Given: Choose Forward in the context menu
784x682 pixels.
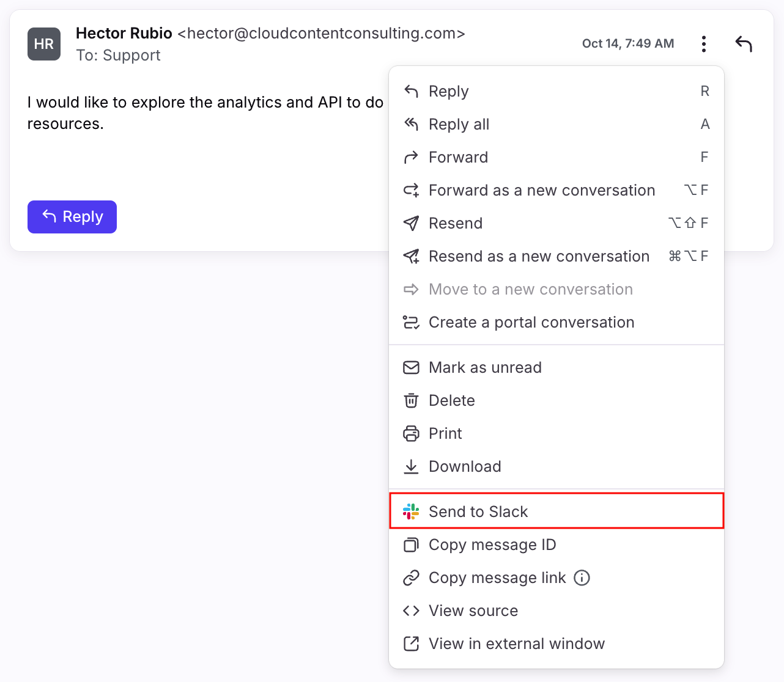Looking at the screenshot, I should click(x=458, y=157).
